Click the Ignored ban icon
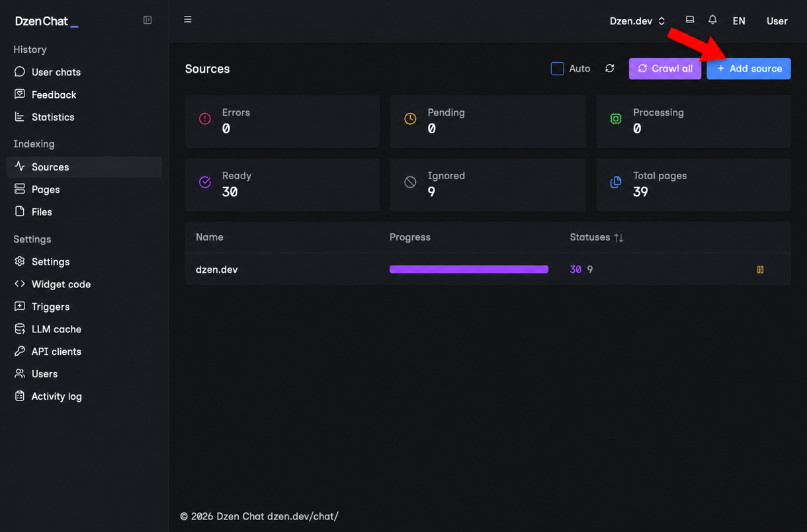 [x=410, y=182]
